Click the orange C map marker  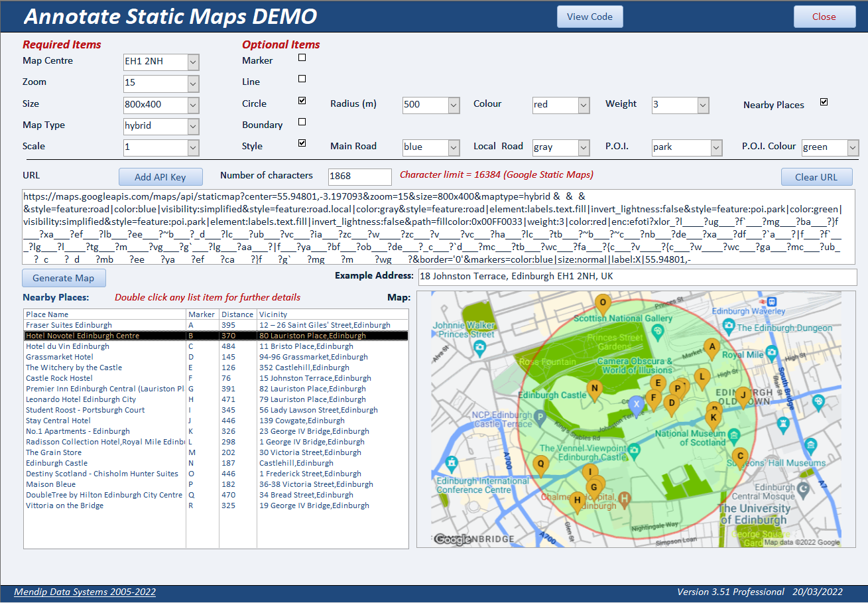pos(739,458)
